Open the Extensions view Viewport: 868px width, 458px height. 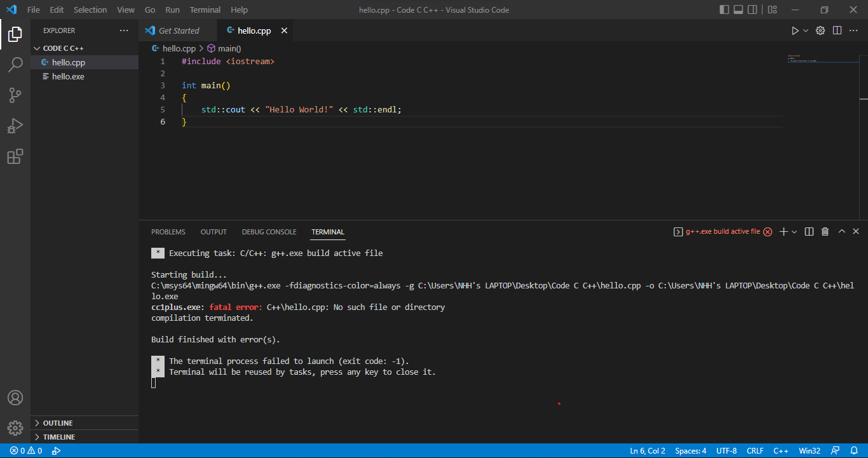pyautogui.click(x=15, y=156)
